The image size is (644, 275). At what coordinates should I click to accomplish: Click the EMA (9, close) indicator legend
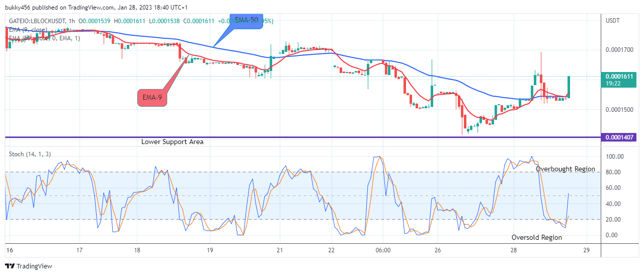tap(28, 29)
